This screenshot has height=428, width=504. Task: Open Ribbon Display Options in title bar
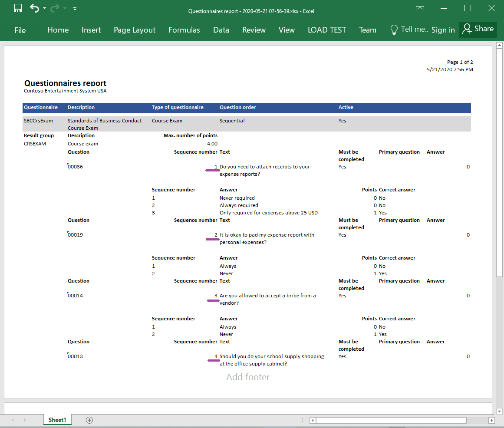[x=419, y=8]
